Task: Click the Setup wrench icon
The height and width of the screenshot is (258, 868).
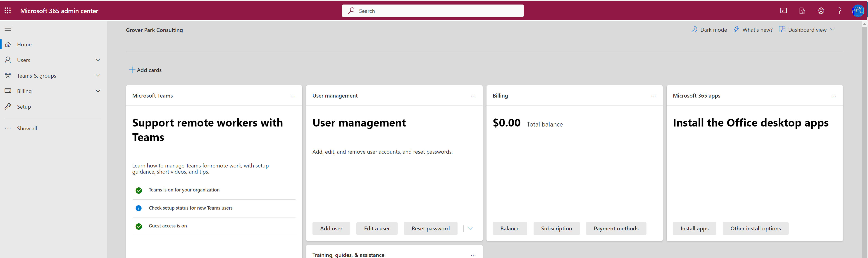Action: point(8,107)
